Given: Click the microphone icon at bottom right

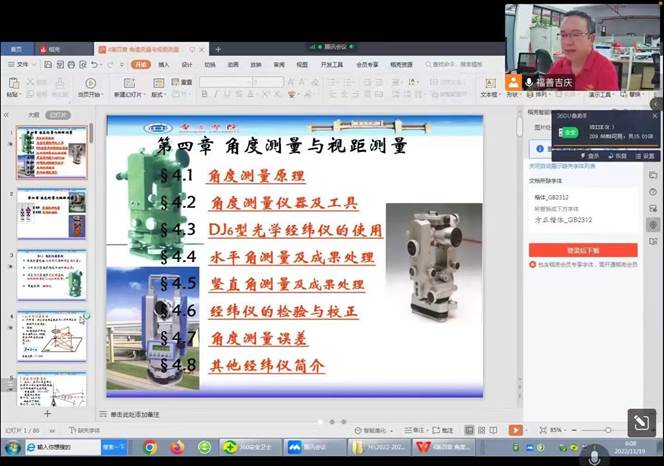Looking at the screenshot, I should click(x=598, y=455).
